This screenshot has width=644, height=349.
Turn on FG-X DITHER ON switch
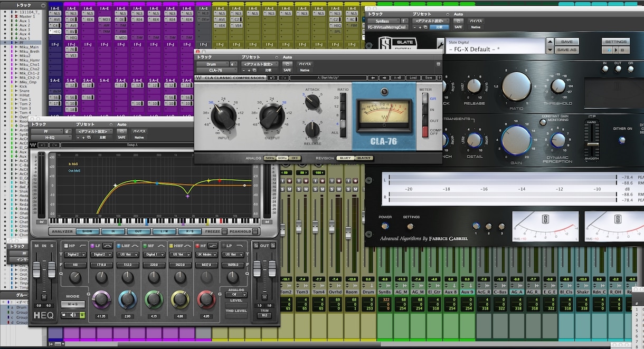pos(622,140)
